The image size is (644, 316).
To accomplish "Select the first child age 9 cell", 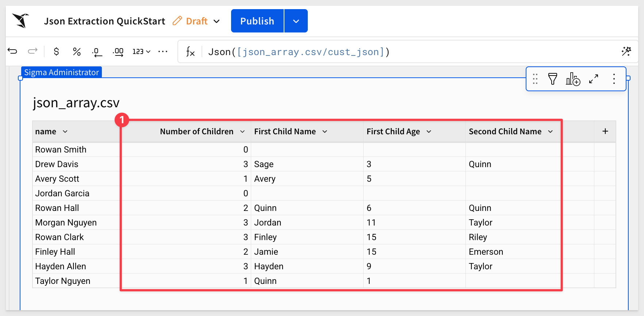I will (x=414, y=266).
